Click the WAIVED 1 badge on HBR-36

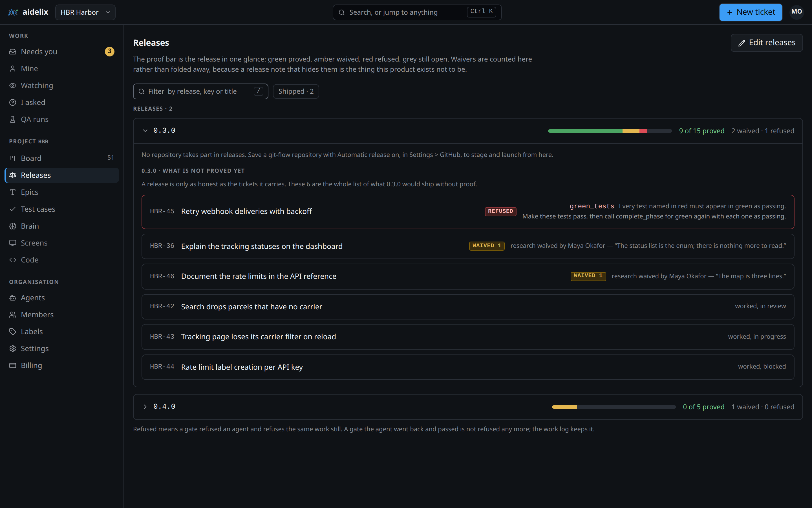coord(487,246)
